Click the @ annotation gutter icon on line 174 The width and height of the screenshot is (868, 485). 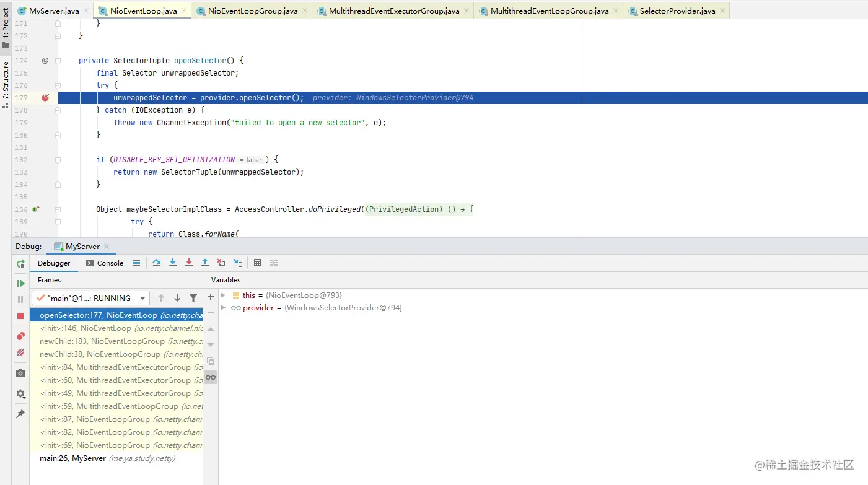45,61
